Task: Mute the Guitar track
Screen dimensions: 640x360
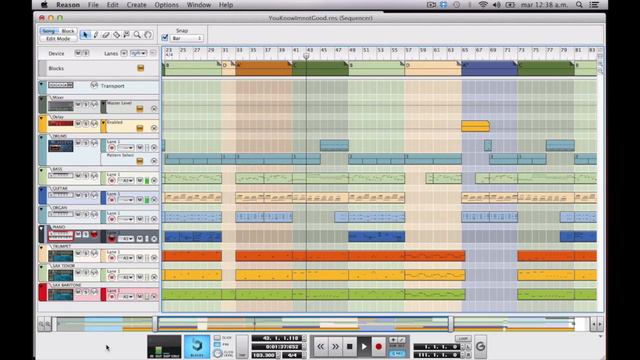Action: pos(78,195)
